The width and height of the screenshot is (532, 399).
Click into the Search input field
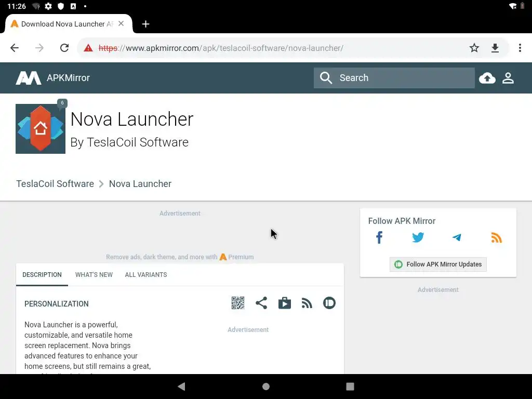(x=394, y=78)
